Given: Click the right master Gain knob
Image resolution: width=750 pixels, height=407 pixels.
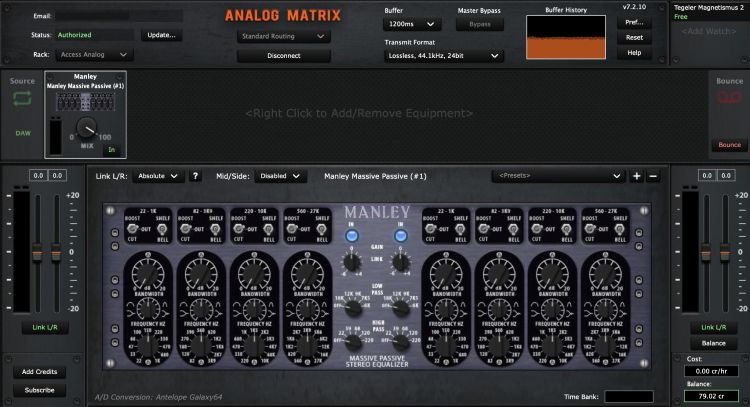Looking at the screenshot, I should tap(400, 262).
